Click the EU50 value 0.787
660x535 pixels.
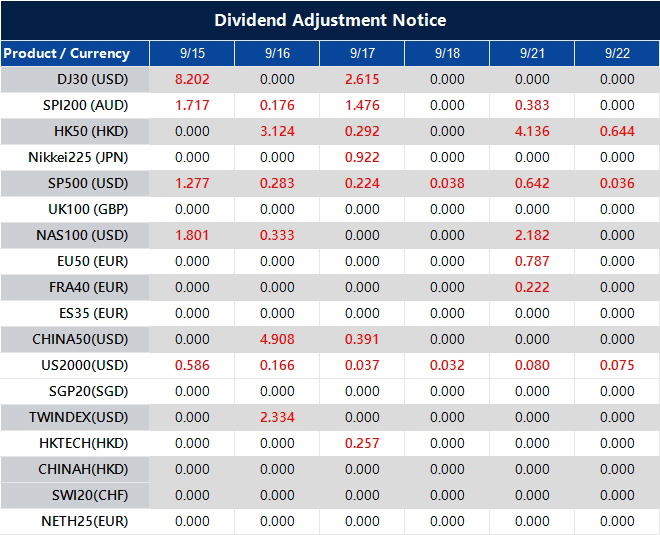click(x=532, y=261)
